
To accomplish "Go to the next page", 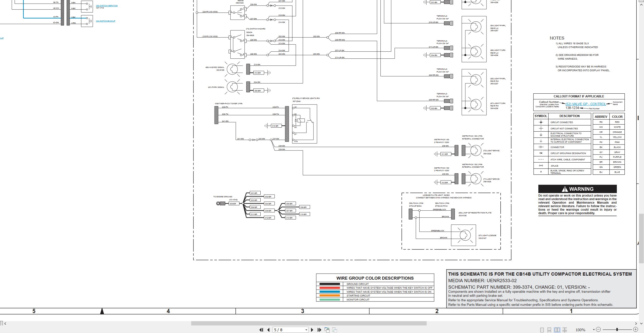I will tap(312, 330).
